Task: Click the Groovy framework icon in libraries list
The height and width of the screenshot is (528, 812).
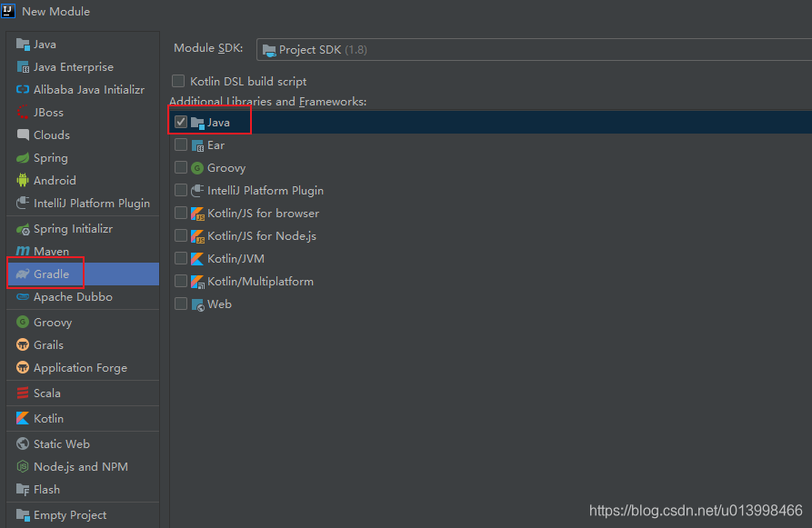Action: coord(197,168)
